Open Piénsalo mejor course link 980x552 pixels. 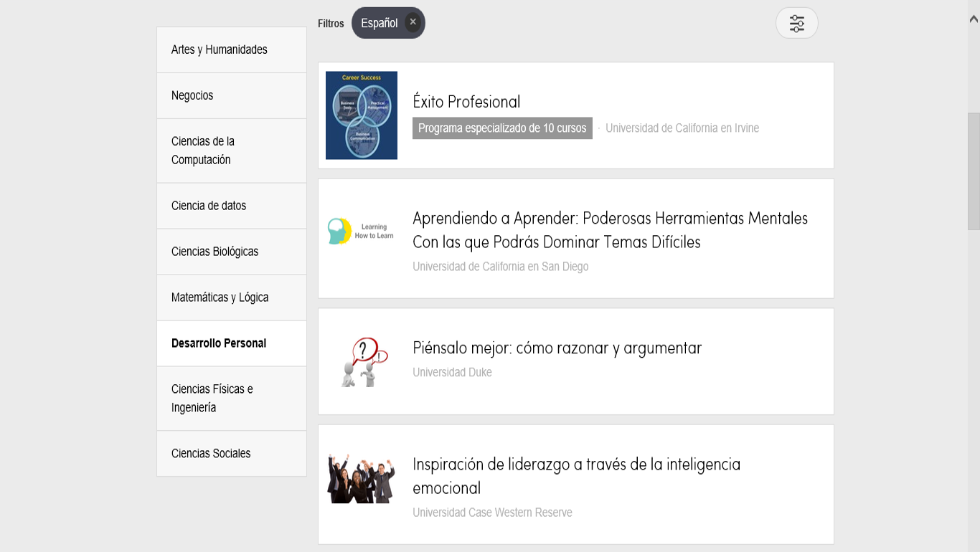point(557,348)
